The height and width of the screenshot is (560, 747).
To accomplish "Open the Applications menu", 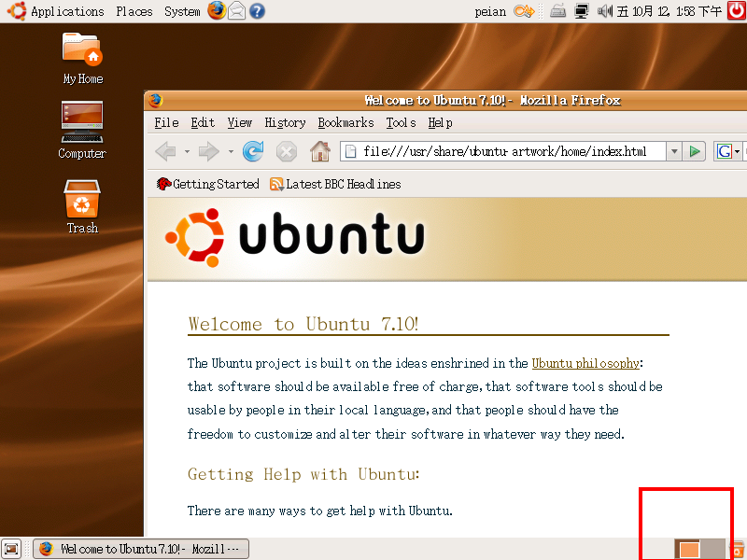I will pyautogui.click(x=56, y=11).
